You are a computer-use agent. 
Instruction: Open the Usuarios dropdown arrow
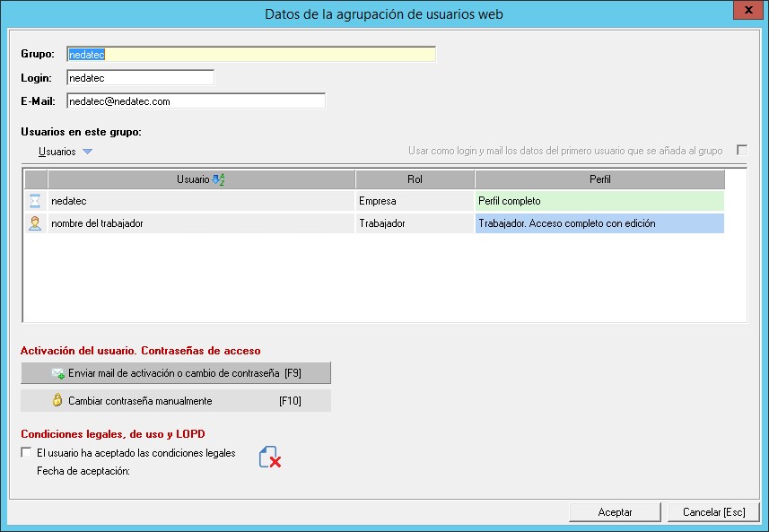pyautogui.click(x=87, y=152)
